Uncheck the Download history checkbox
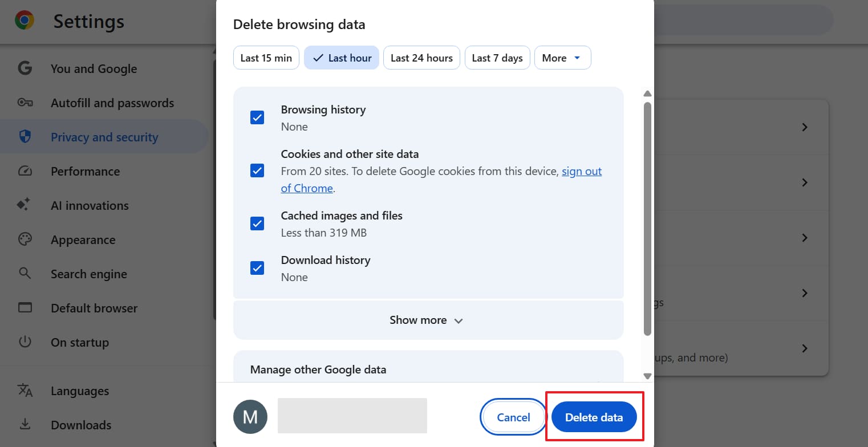 tap(257, 268)
